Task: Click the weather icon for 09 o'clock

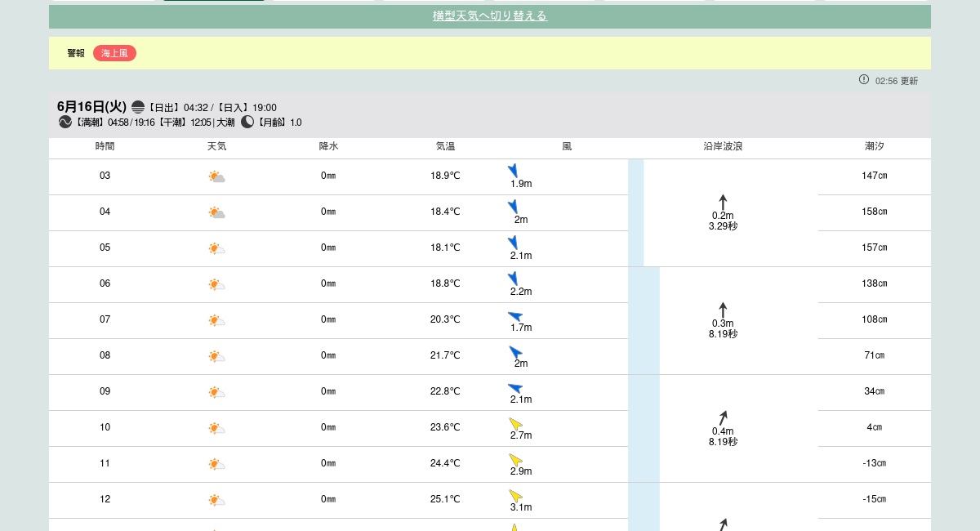Action: pos(216,391)
